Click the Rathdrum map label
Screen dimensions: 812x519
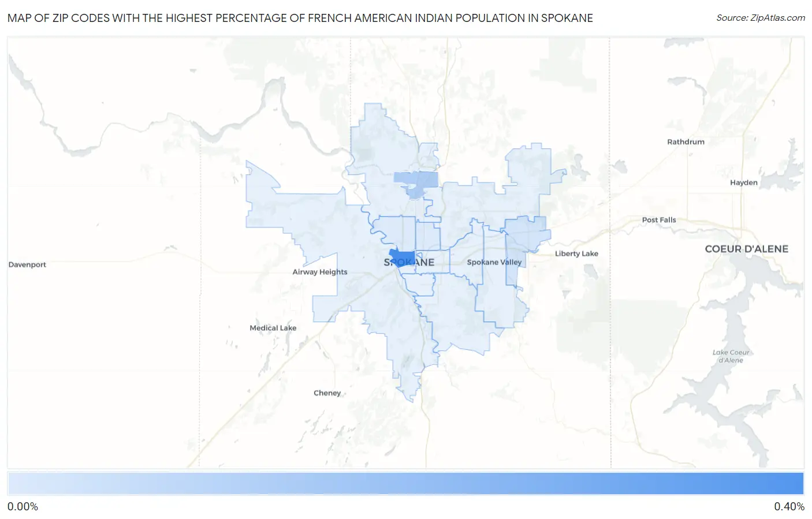coord(686,141)
